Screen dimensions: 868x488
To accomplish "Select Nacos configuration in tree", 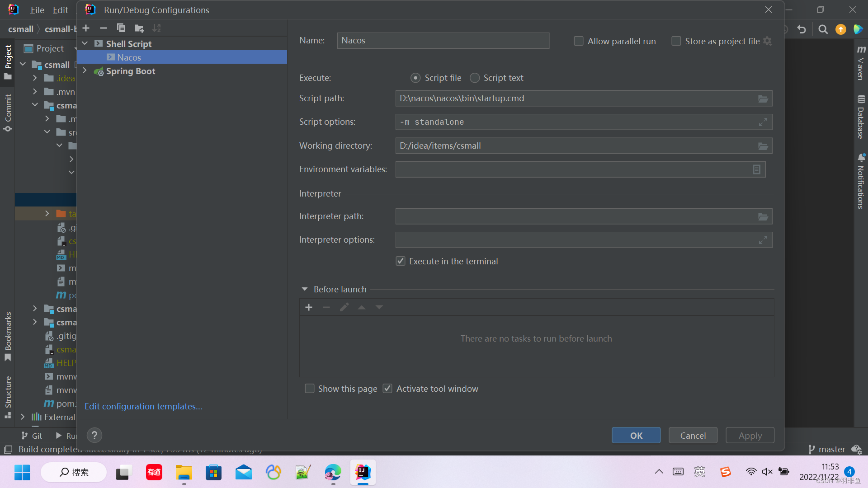I will pos(182,57).
